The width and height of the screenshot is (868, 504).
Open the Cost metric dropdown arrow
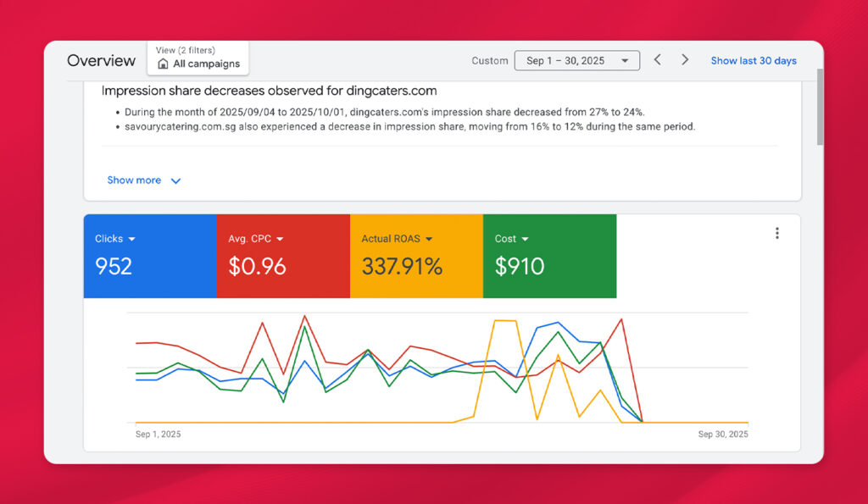click(526, 240)
